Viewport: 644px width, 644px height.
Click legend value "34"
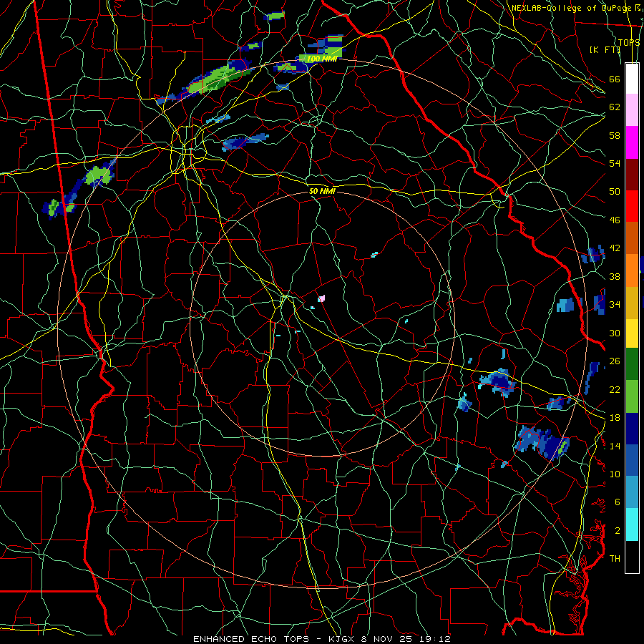tap(615, 304)
